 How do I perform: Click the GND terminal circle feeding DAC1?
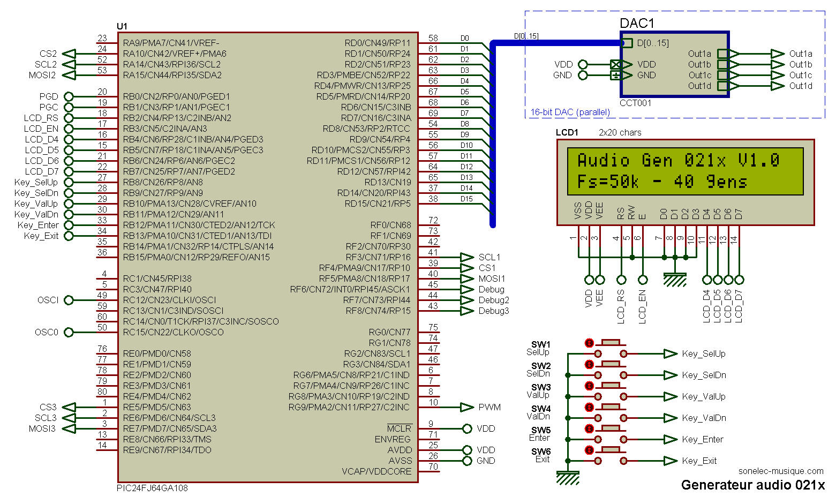point(583,75)
